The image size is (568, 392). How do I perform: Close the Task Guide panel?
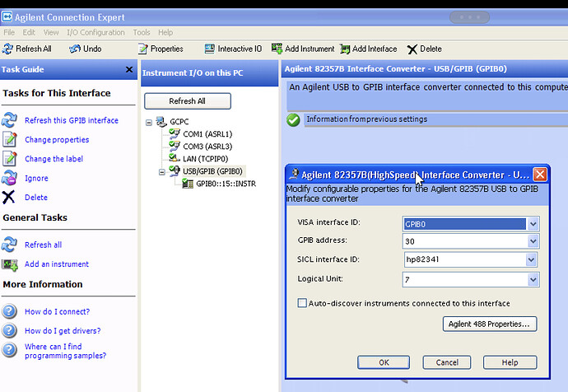coord(129,69)
